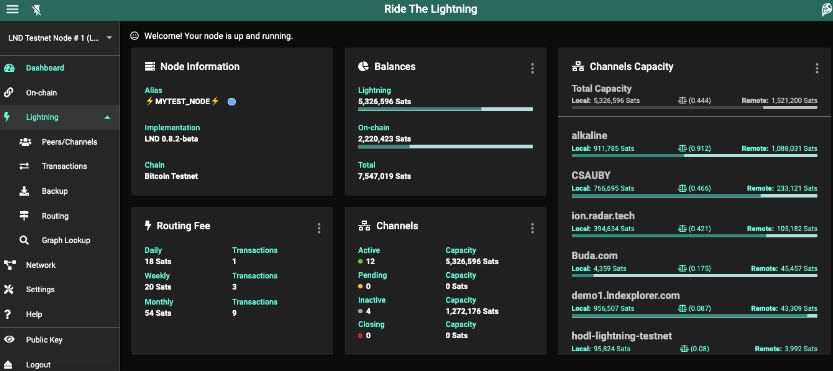Collapse the Lightning submenu arrow
This screenshot has height=371, width=833.
coord(107,117)
